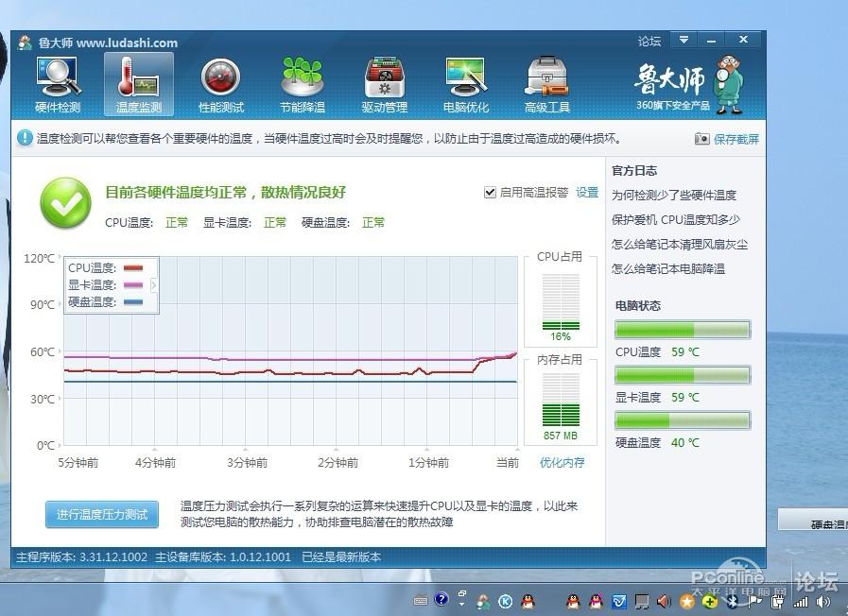Click the CPU温度 green progress bar
This screenshot has width=848, height=616.
click(x=683, y=329)
